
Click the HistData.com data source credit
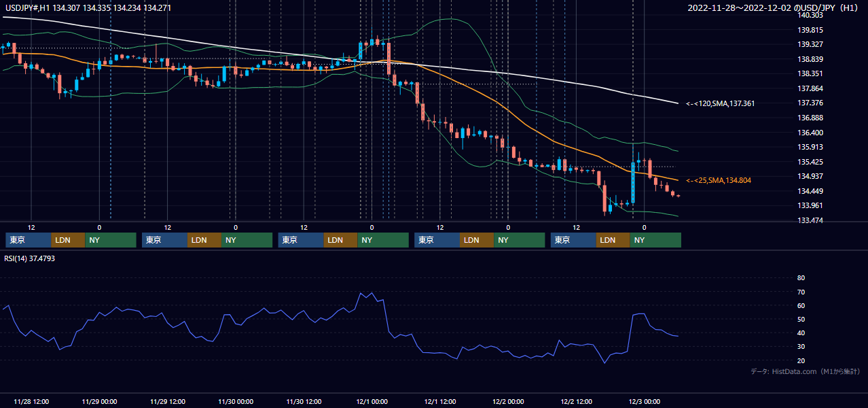806,372
